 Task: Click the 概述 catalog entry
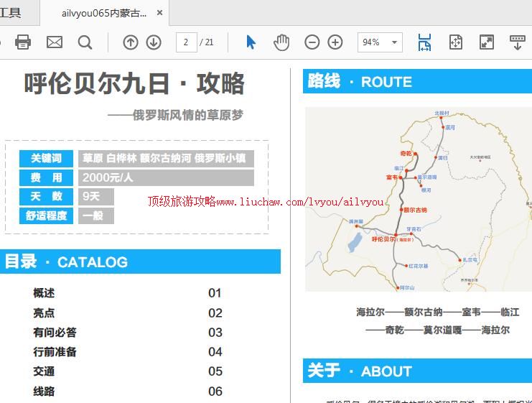[44, 293]
